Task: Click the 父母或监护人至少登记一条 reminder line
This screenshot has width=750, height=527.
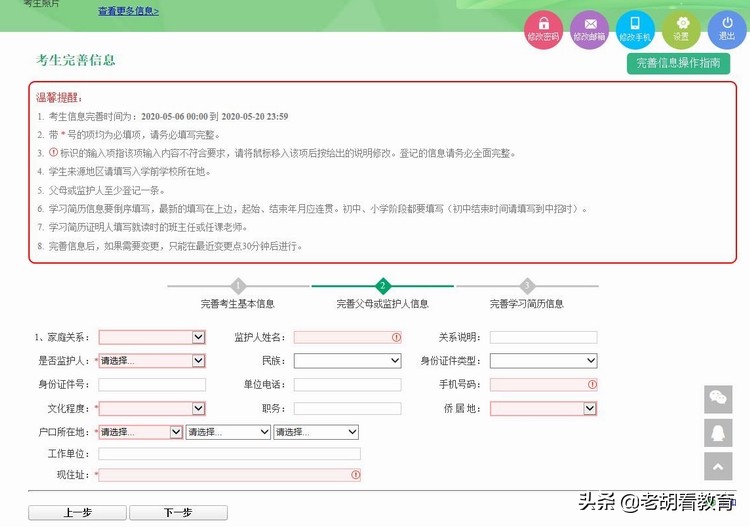Action: tap(107, 190)
